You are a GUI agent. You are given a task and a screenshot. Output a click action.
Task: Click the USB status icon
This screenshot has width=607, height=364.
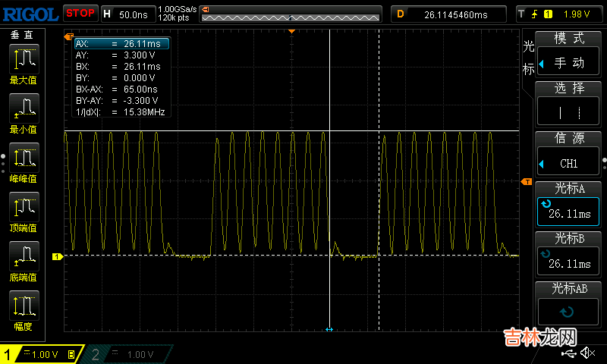pos(569,353)
